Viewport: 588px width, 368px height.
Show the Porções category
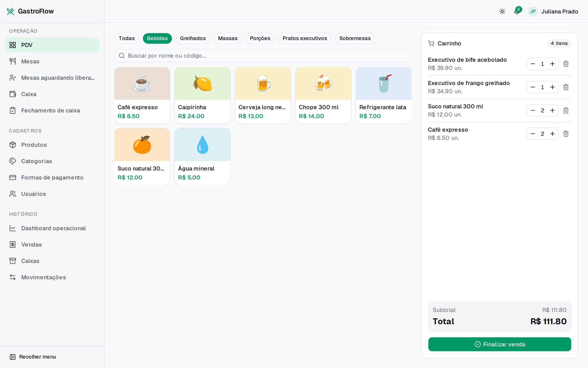pos(260,38)
